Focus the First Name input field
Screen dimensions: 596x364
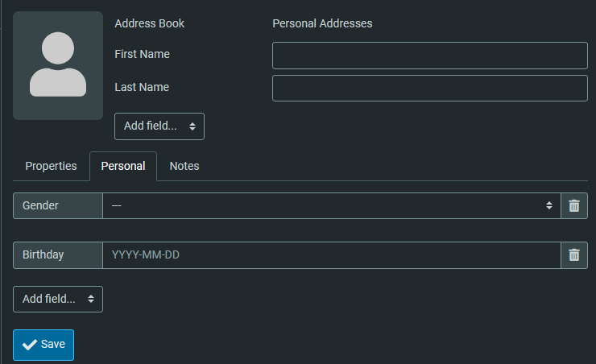[x=429, y=56]
